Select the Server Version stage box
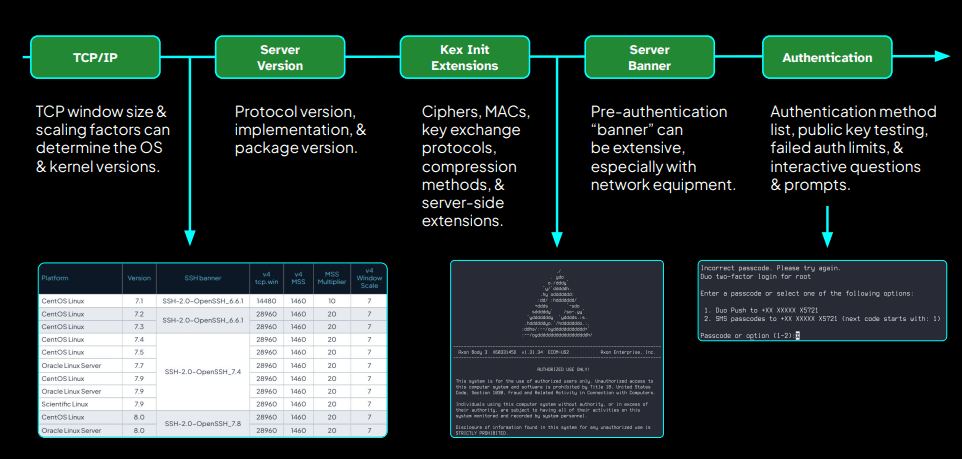Screen dimensions: 962x459 pyautogui.click(x=280, y=58)
